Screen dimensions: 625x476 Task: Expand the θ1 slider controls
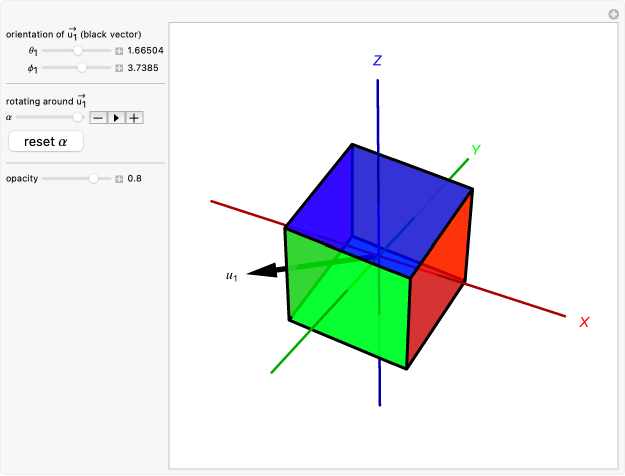pyautogui.click(x=119, y=50)
